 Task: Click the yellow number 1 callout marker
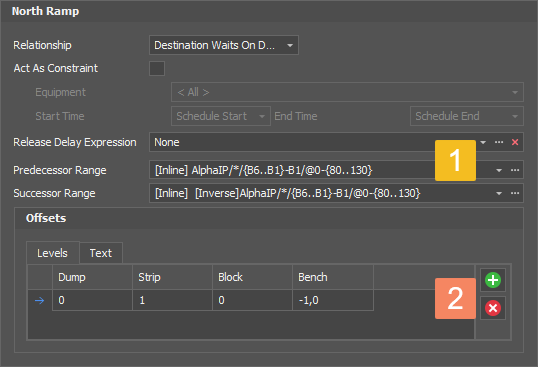[455, 160]
